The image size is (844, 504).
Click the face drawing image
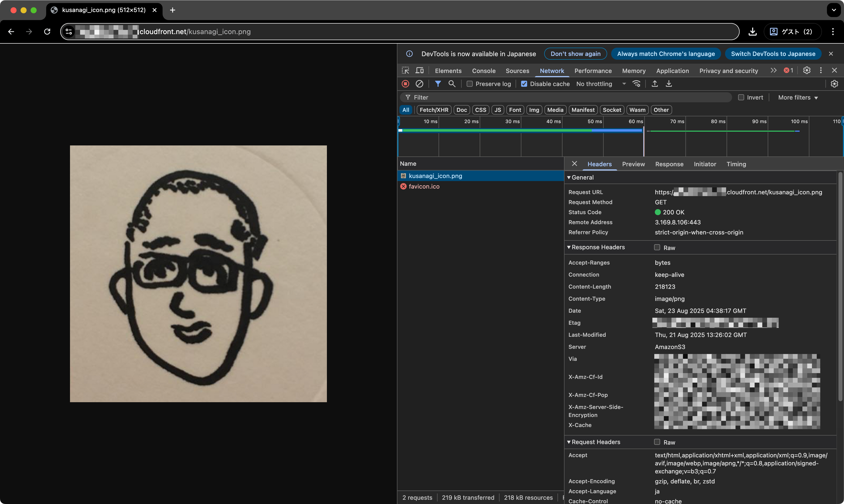pyautogui.click(x=198, y=274)
